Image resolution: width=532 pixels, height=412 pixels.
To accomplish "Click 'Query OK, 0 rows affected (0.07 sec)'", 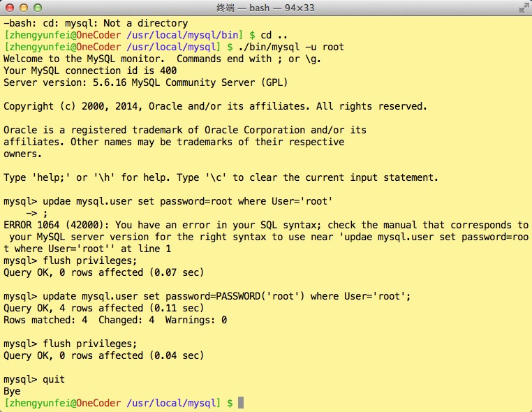I will tap(104, 272).
